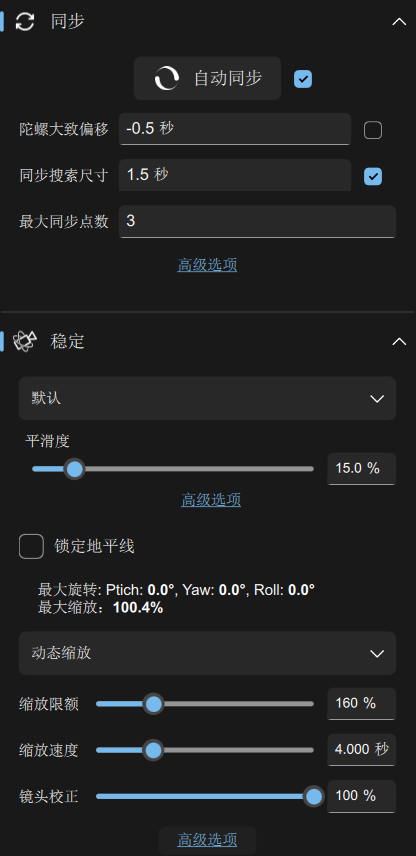The height and width of the screenshot is (856, 416).
Task: Open 高级选项 link below 平滑度 slider
Action: [211, 500]
